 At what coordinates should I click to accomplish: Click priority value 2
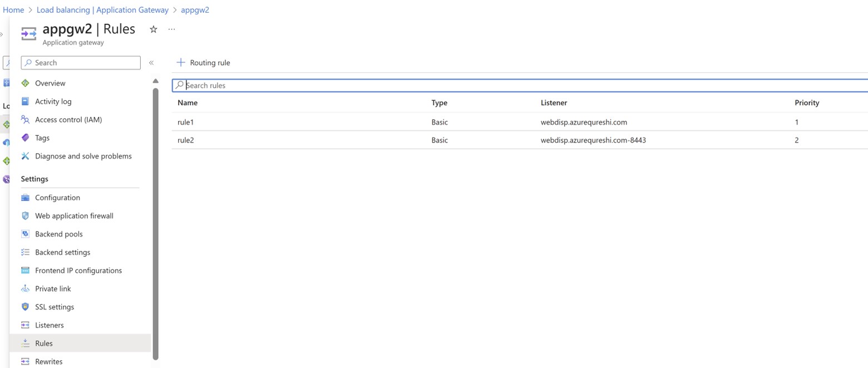(797, 140)
